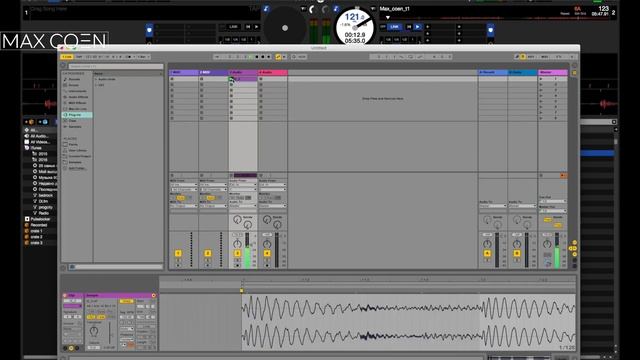Open Audio To dropdown on A Reverb

[493, 206]
